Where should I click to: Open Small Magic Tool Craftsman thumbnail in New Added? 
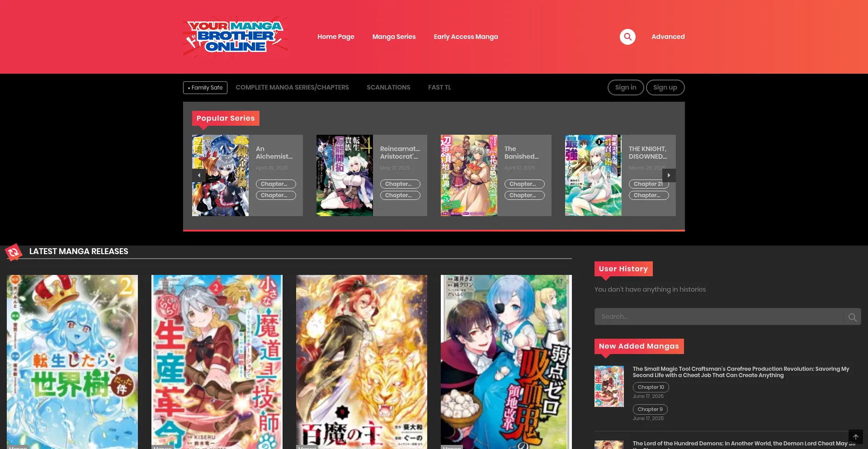pyautogui.click(x=609, y=387)
